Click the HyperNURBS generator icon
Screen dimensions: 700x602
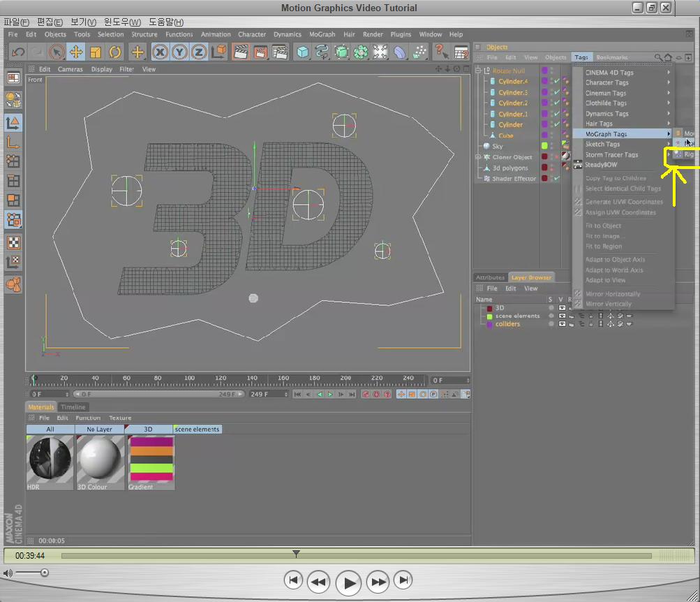coord(341,52)
